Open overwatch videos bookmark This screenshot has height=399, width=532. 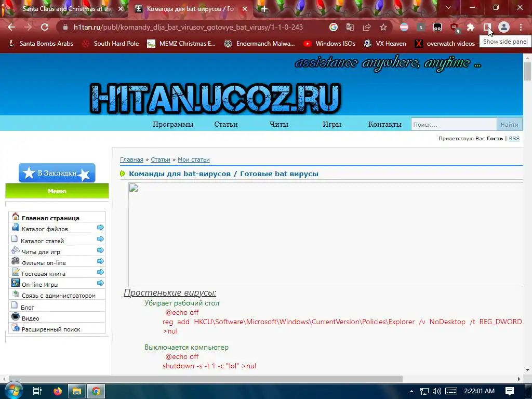[x=446, y=44]
